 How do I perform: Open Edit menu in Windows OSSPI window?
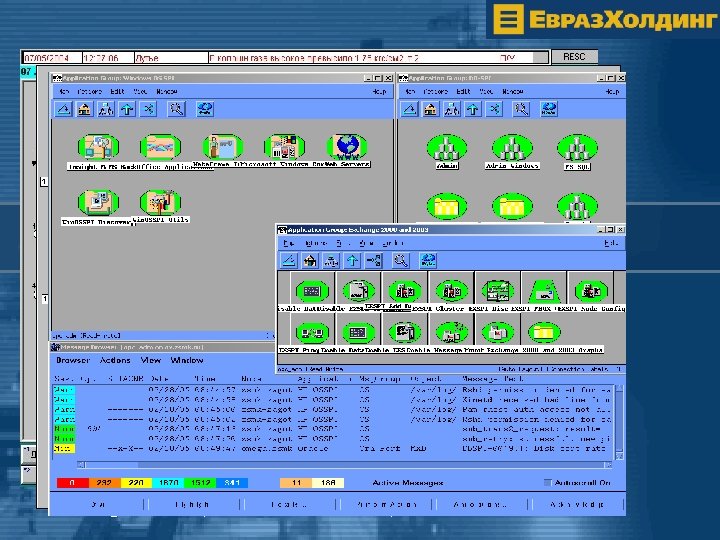tap(118, 91)
